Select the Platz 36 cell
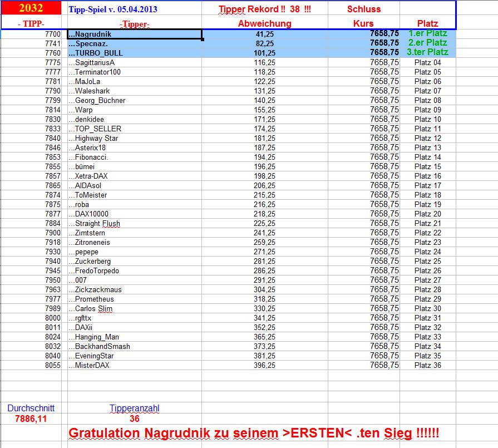498x448 pixels. 427,366
